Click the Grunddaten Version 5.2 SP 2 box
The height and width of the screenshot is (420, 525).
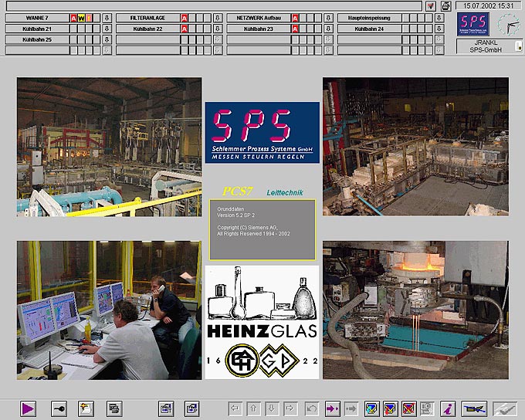[x=262, y=230]
